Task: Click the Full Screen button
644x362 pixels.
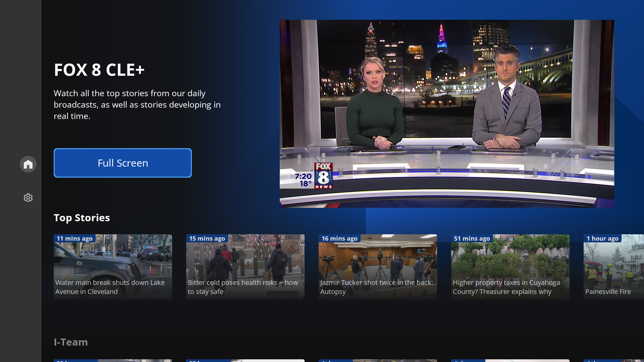Action: click(x=123, y=163)
